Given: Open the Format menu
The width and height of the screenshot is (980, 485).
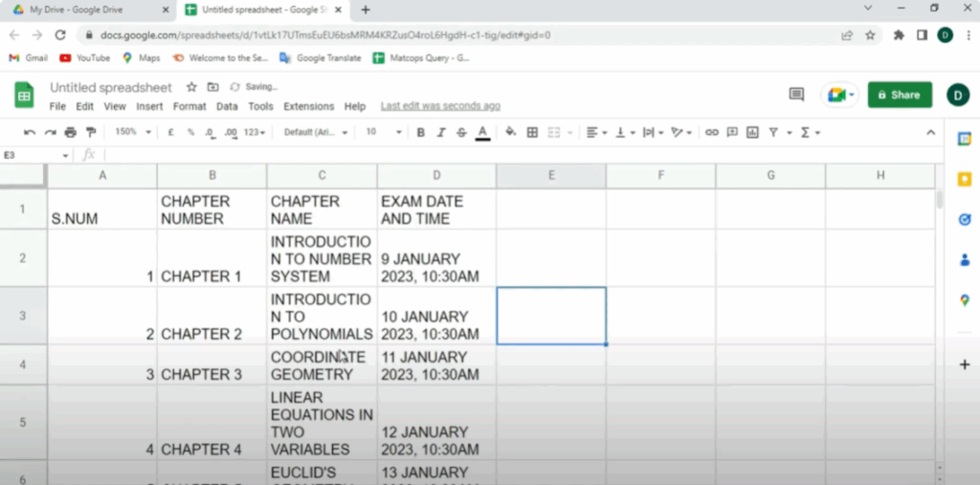Looking at the screenshot, I should tap(189, 106).
